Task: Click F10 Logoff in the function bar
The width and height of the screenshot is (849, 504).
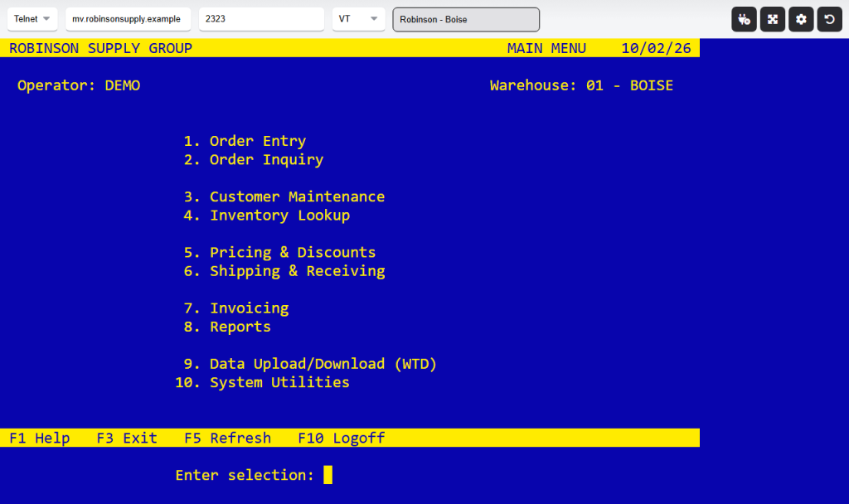Action: pyautogui.click(x=341, y=438)
